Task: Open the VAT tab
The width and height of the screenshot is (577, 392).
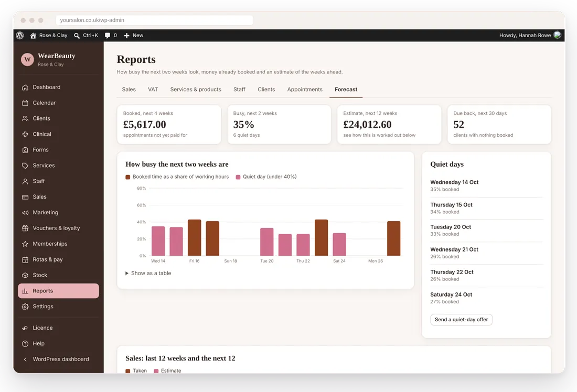Action: pyautogui.click(x=153, y=90)
